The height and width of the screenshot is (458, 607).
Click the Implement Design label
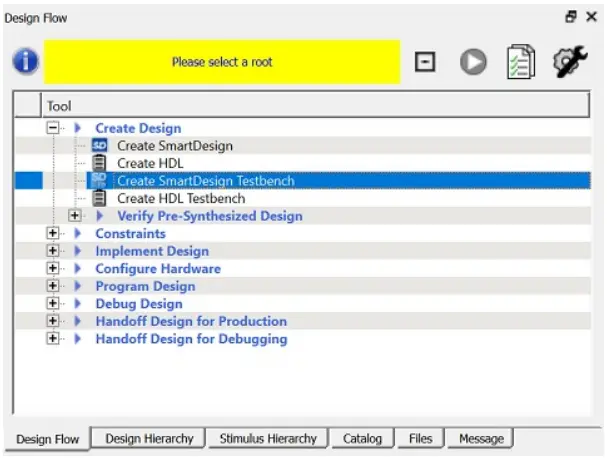point(152,251)
